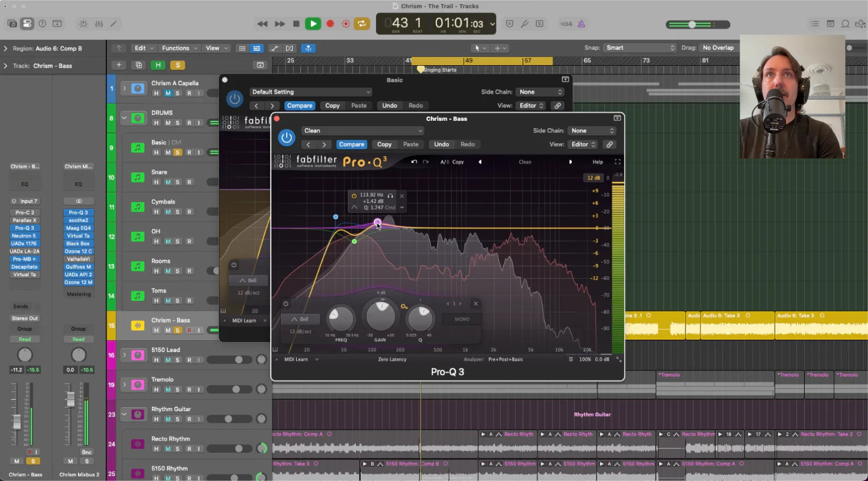Expand the 5150 Lead track stack chevron
Viewport: 868px width, 481px height.
[124, 355]
